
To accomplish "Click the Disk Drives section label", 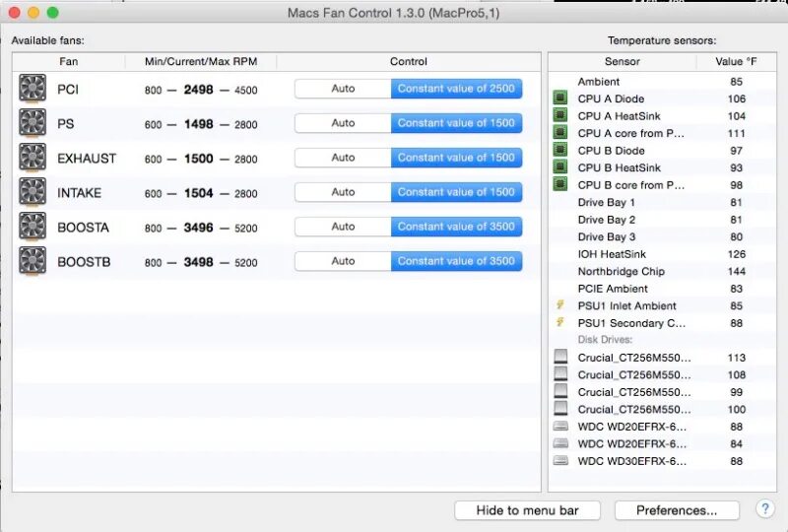I will 605,340.
